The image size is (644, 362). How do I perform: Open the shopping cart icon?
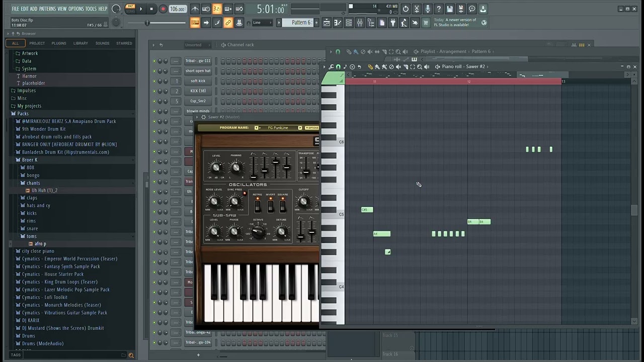tap(426, 23)
